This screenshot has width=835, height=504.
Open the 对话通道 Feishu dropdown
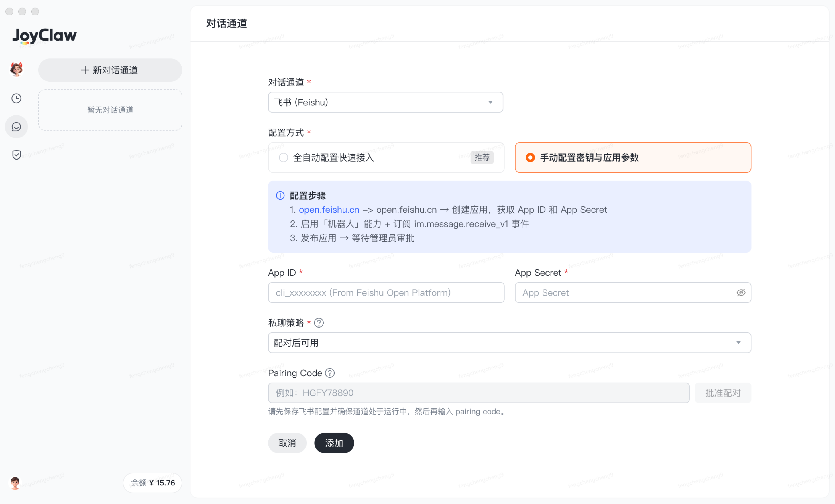click(386, 102)
